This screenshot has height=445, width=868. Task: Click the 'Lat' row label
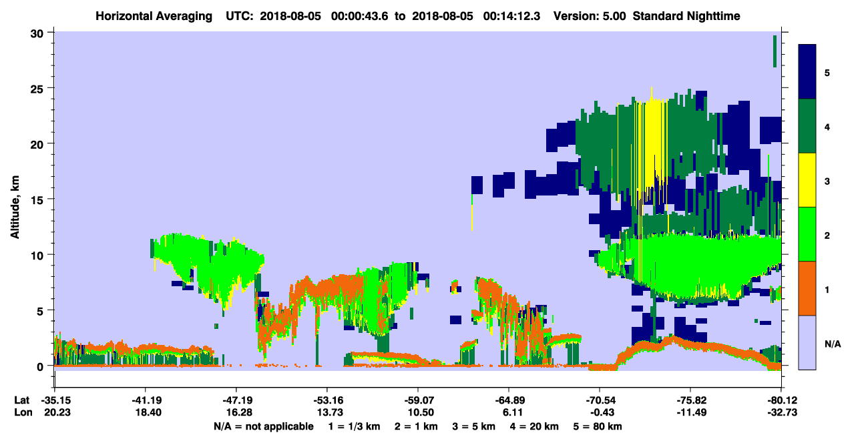(x=22, y=400)
